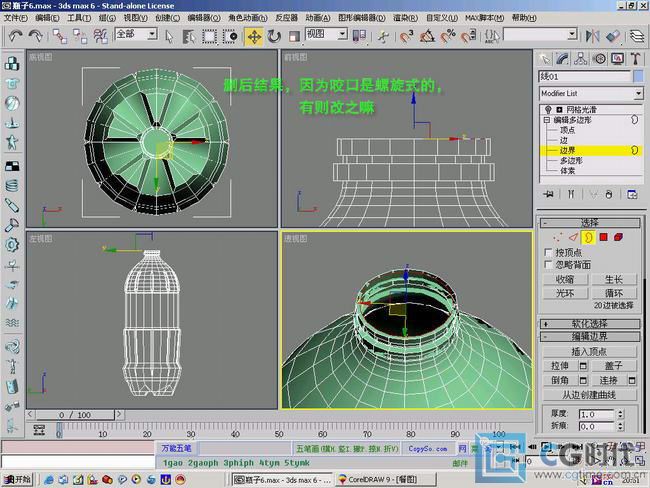Select the Bind to Space Warp tool
Image resolution: width=650 pixels, height=488 pixels.
tap(100, 36)
